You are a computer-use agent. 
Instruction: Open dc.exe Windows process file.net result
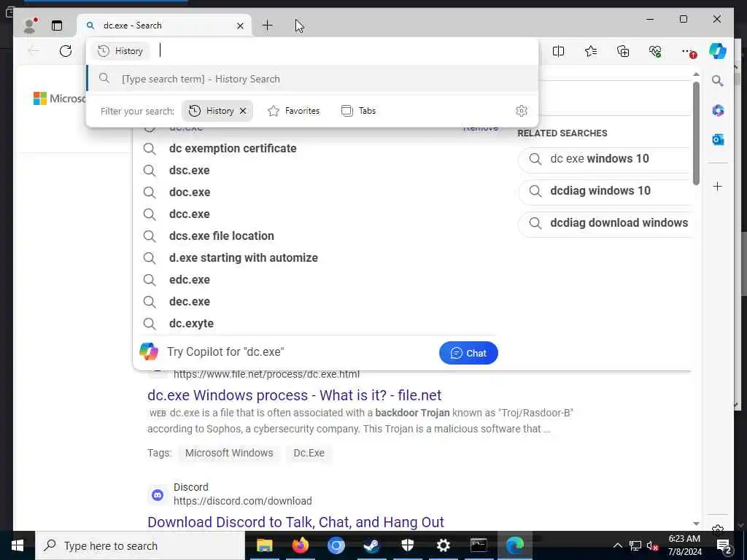click(295, 395)
